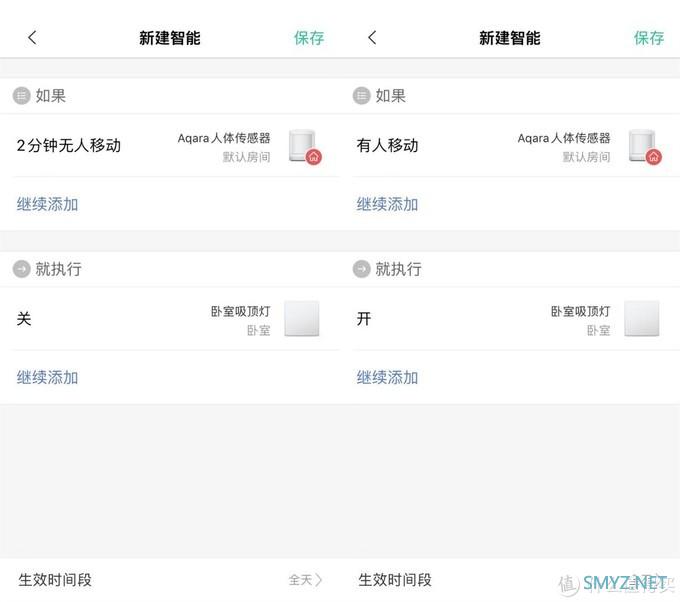Tap back arrow on left screen
The height and width of the screenshot is (602, 680).
point(32,38)
